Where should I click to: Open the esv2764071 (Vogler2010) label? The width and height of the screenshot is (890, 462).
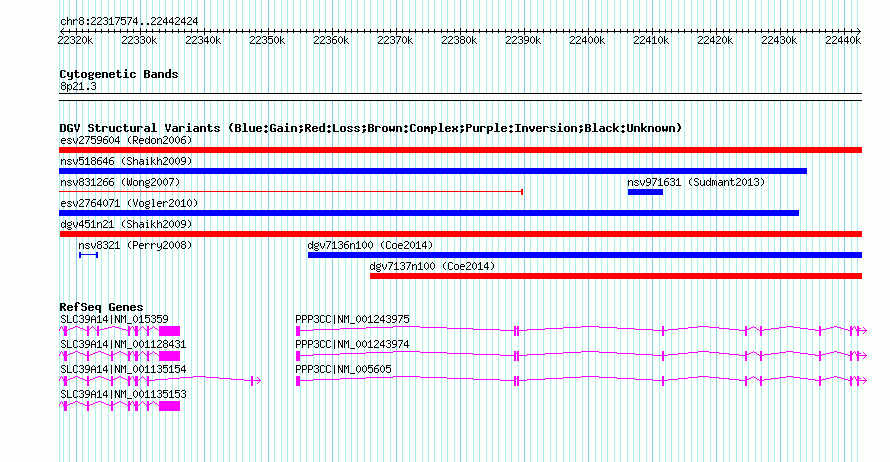point(129,203)
